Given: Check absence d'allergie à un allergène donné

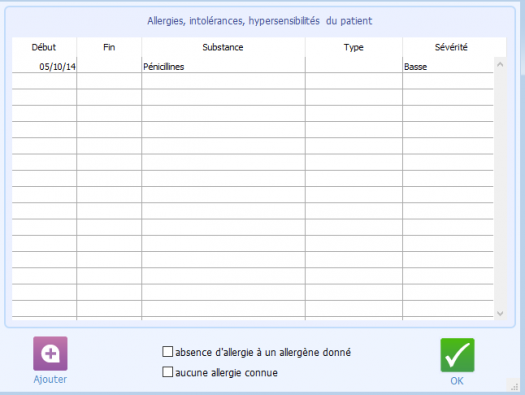Looking at the screenshot, I should 167,352.
